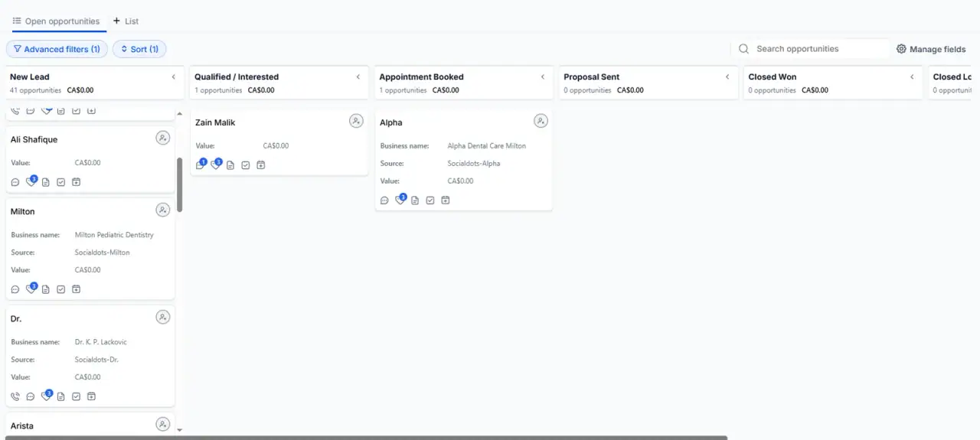Click 'Dr. K. P. Lackovic' business name
Image resolution: width=980 pixels, height=440 pixels.
tap(101, 342)
